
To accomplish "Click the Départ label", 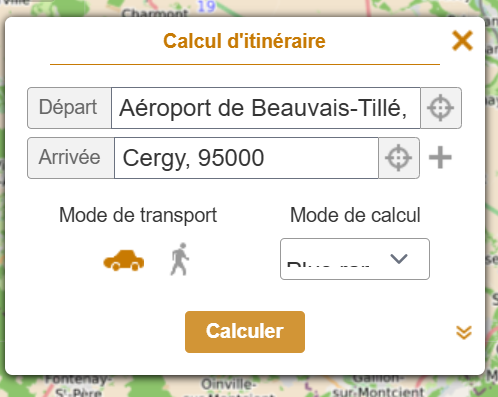I will coord(69,108).
